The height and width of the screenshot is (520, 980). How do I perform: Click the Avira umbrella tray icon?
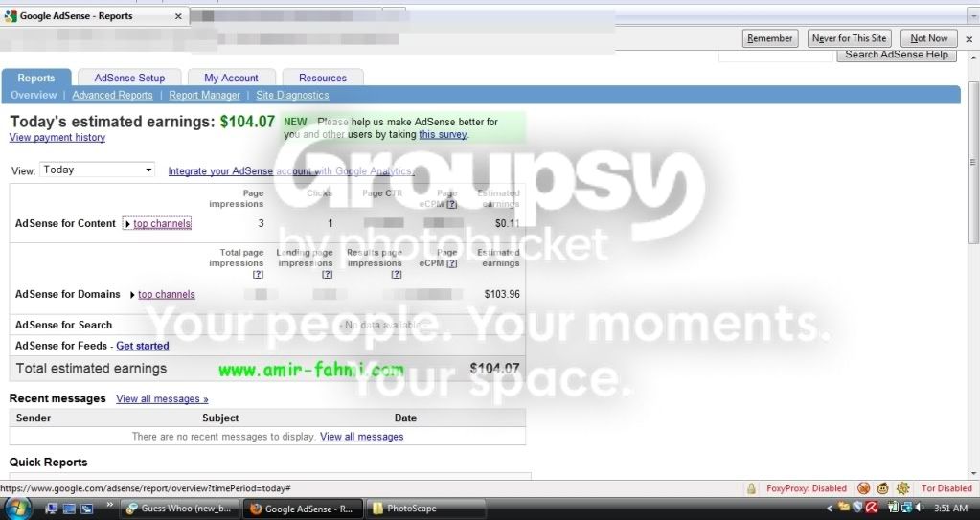point(872,509)
